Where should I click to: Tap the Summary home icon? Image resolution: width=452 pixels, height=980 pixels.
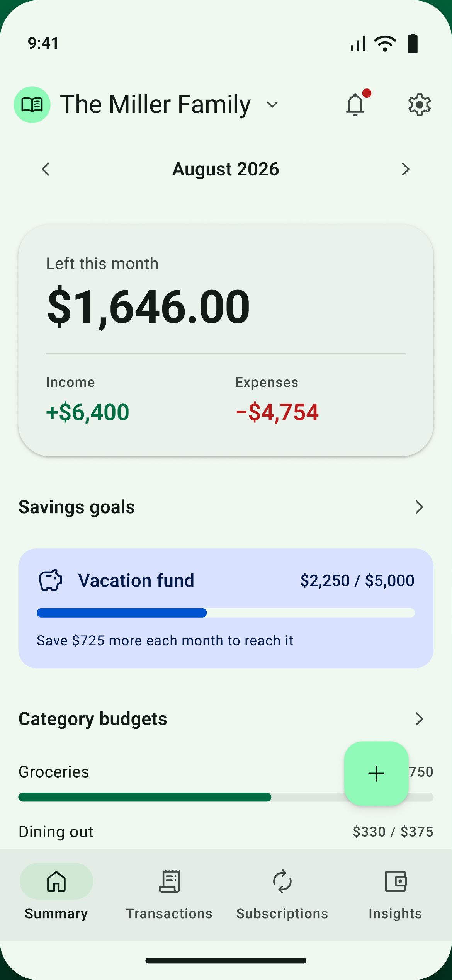tap(56, 881)
